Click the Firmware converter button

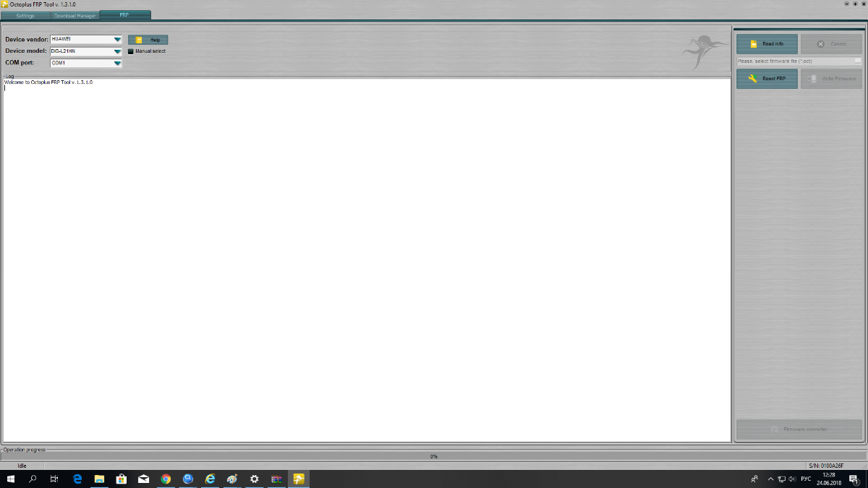pyautogui.click(x=799, y=429)
